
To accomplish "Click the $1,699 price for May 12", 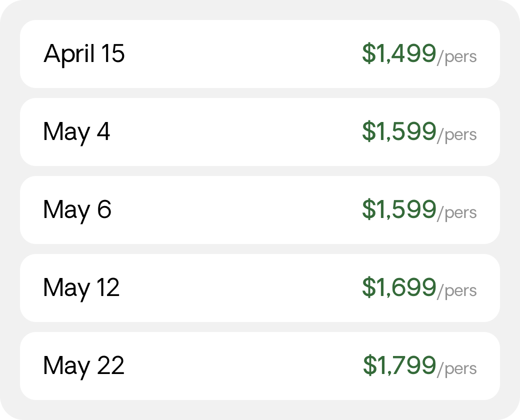I will [399, 287].
